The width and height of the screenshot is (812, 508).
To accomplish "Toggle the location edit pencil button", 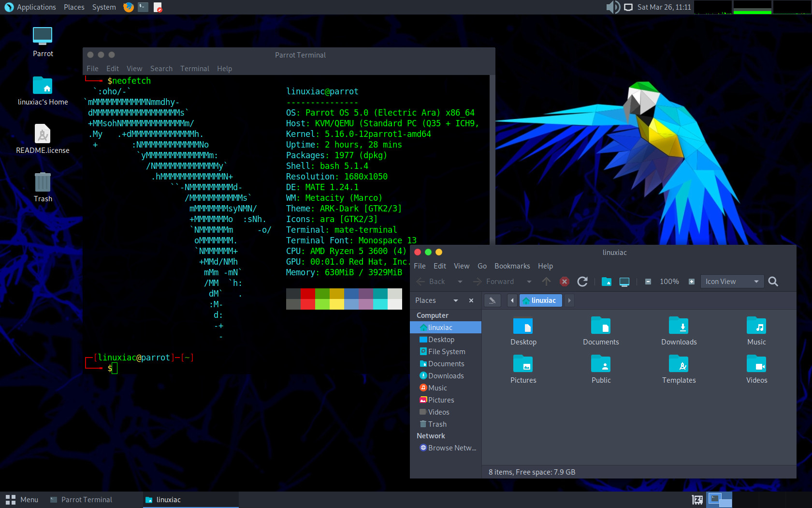I will pyautogui.click(x=492, y=300).
